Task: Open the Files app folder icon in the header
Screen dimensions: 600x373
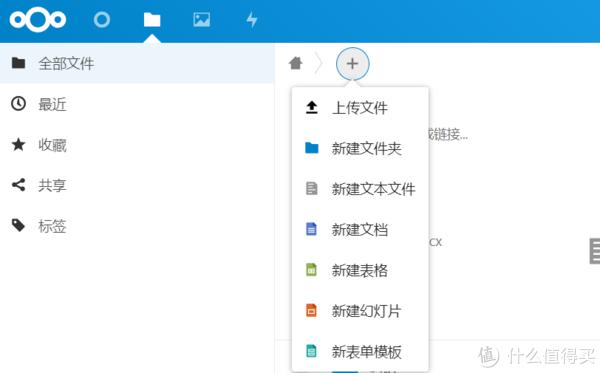Action: coord(152,20)
